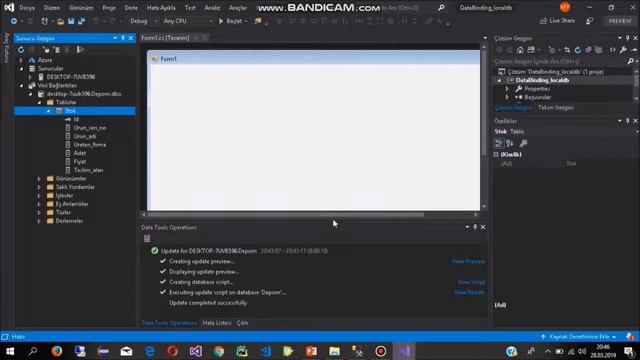This screenshot has width=640, height=360.
Task: Click the wrench Properties icon in Çözüm Gezgini toolbar
Action: [x=623, y=50]
